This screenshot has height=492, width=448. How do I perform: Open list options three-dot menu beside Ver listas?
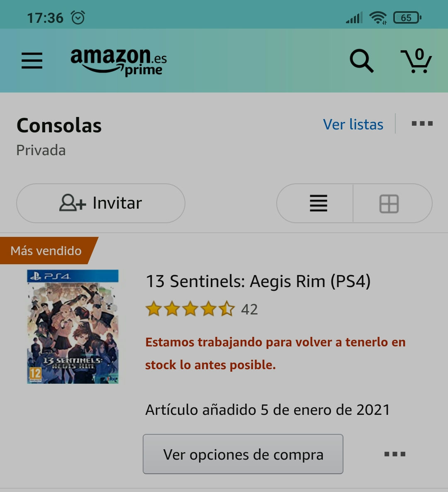[x=422, y=124]
